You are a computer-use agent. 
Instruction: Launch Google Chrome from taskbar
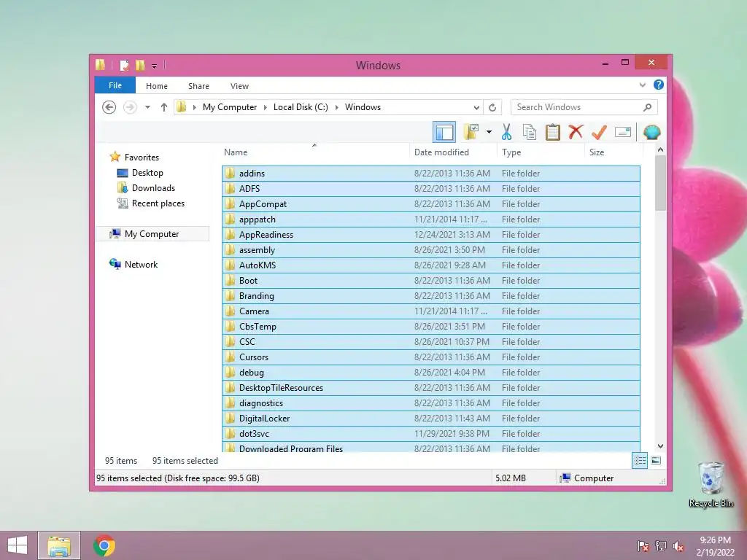[104, 545]
